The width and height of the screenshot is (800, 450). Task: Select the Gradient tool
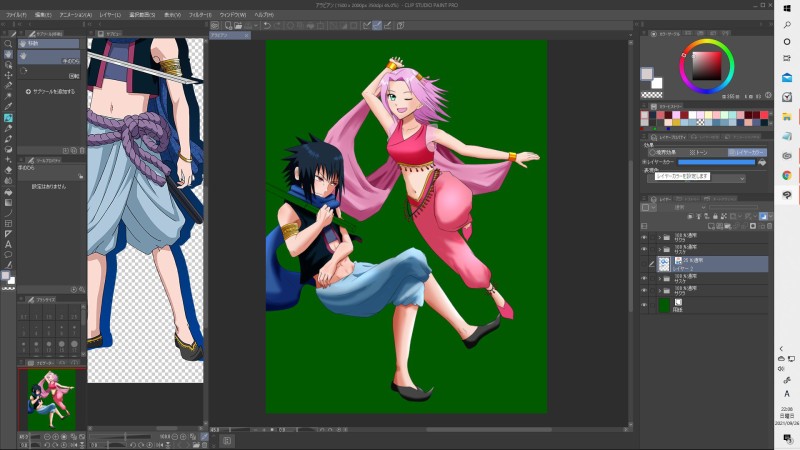pyautogui.click(x=8, y=203)
